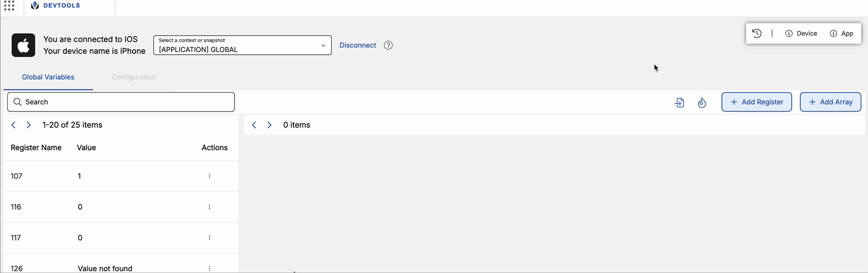Click the help question mark icon

pos(388,45)
